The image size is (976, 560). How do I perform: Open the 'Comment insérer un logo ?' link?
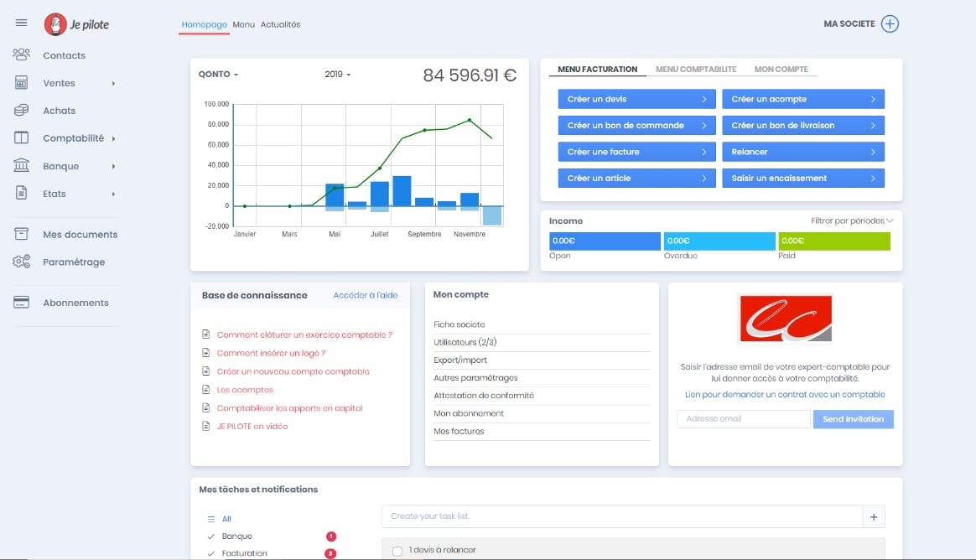coord(271,354)
